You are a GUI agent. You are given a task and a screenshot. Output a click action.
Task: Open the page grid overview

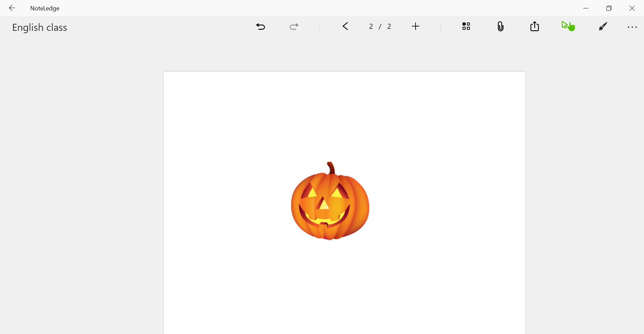[466, 26]
